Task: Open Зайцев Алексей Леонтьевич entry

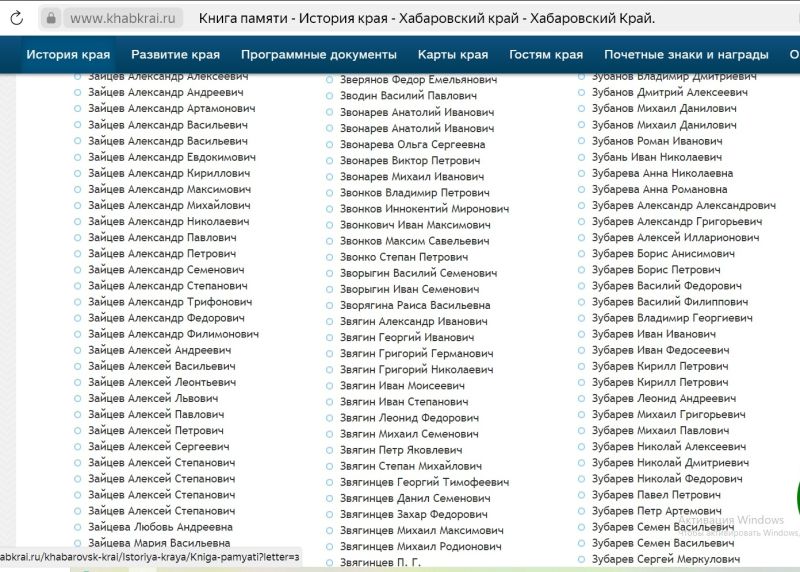Action: click(162, 383)
